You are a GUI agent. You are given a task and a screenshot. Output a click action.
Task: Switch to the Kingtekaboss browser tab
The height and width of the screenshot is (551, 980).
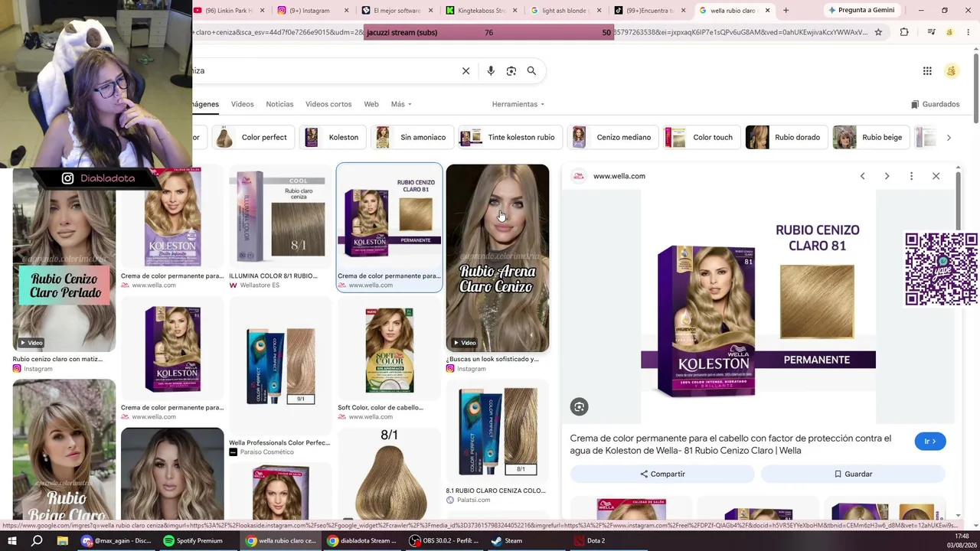tap(481, 11)
